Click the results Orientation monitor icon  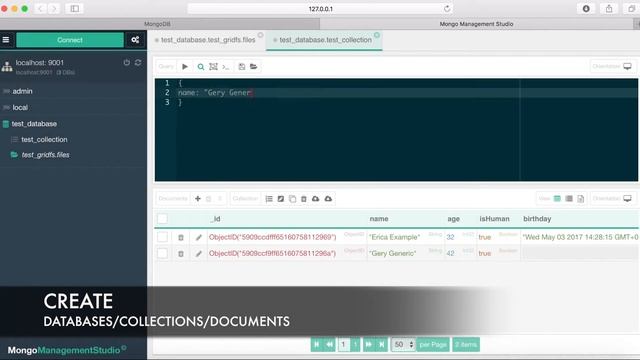pyautogui.click(x=627, y=199)
